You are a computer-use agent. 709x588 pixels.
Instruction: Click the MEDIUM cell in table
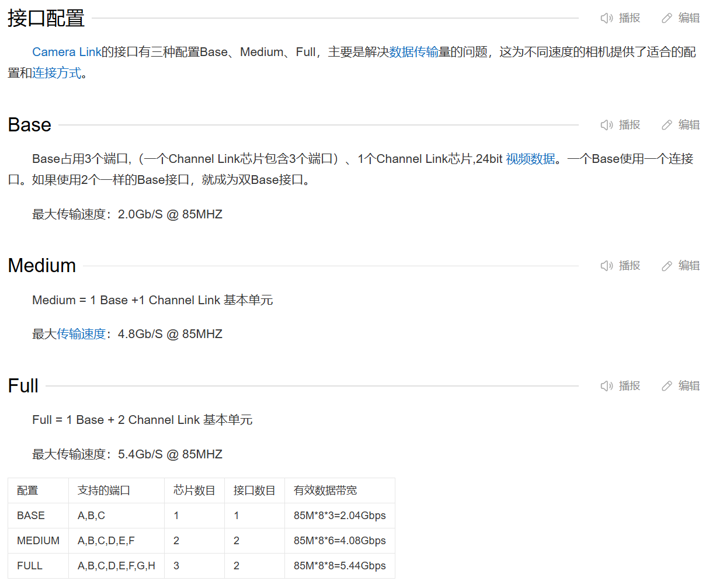[38, 541]
